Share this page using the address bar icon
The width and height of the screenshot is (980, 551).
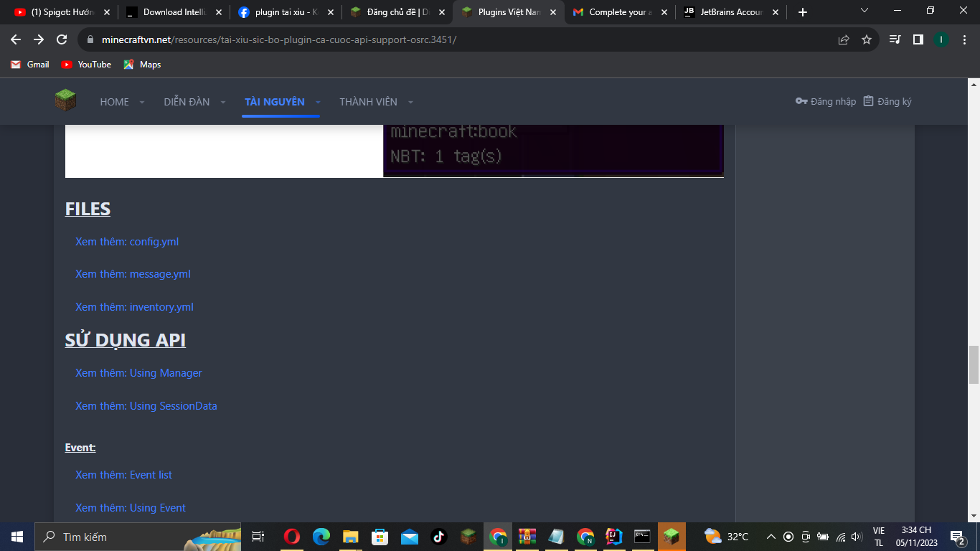coord(844,39)
